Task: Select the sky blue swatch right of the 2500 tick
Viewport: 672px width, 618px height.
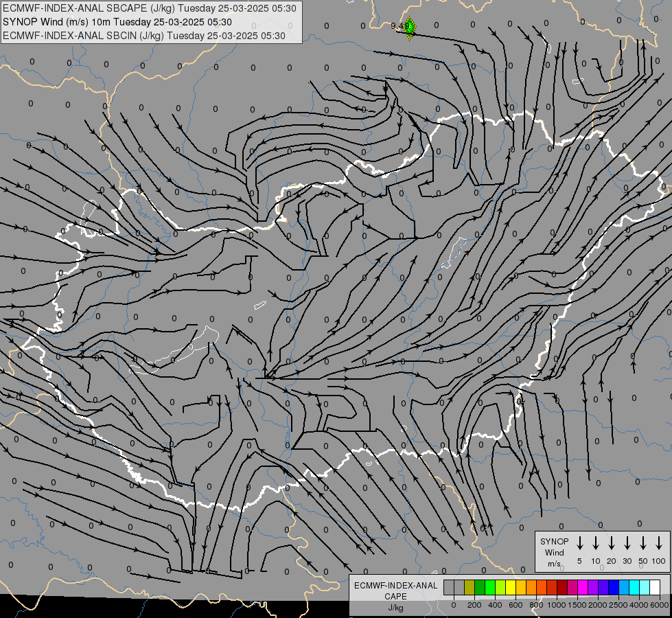Action: [623, 587]
